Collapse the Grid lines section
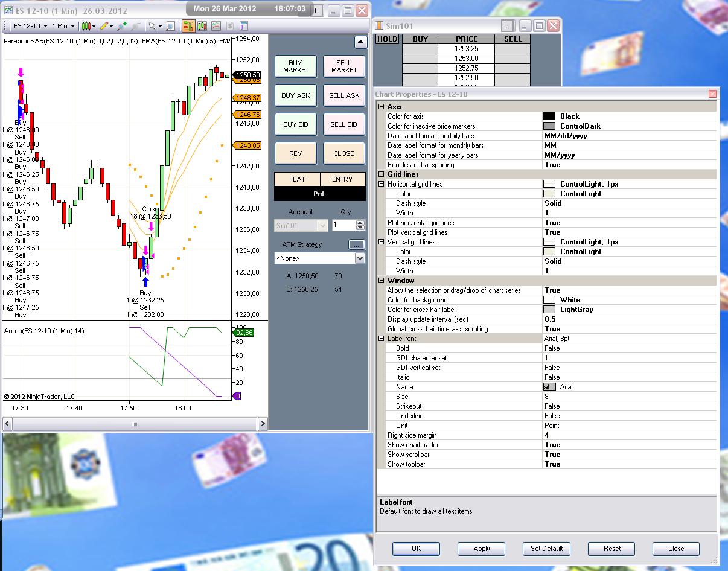This screenshot has height=571, width=728. coord(382,174)
